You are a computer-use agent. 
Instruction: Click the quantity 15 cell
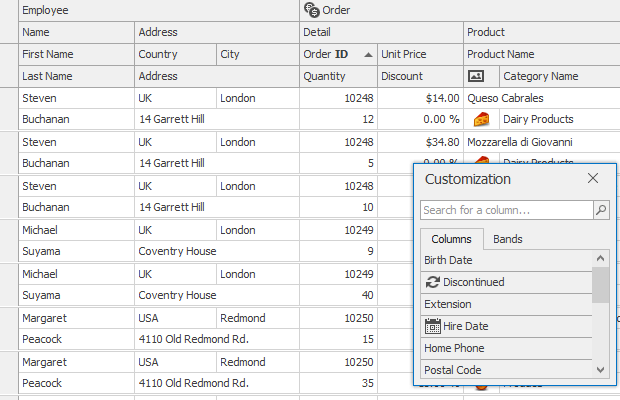click(x=338, y=339)
